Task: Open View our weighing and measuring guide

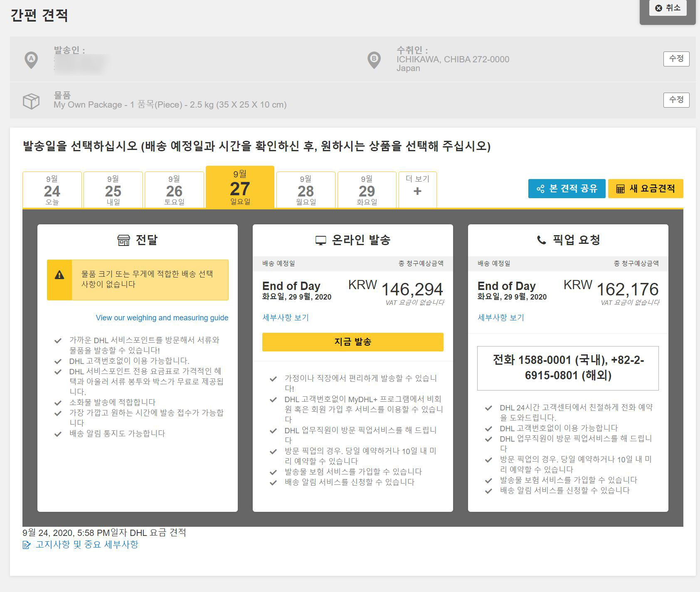Action: (162, 318)
